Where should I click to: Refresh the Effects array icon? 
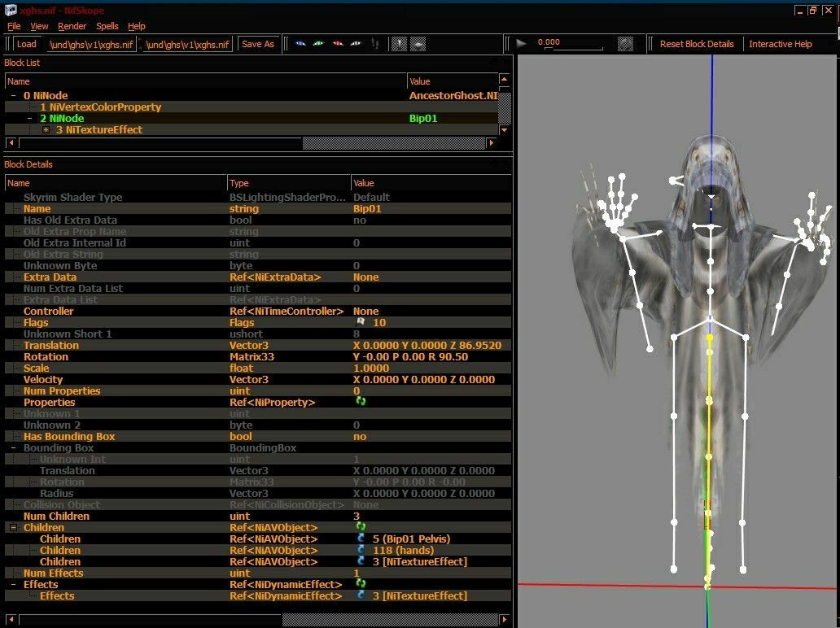coord(361,583)
